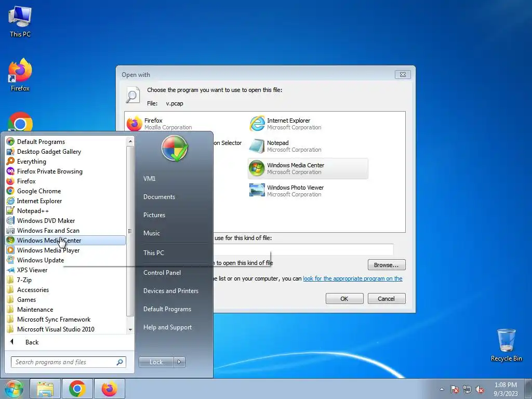Close the Open with dialog
This screenshot has height=399, width=532.
click(403, 74)
